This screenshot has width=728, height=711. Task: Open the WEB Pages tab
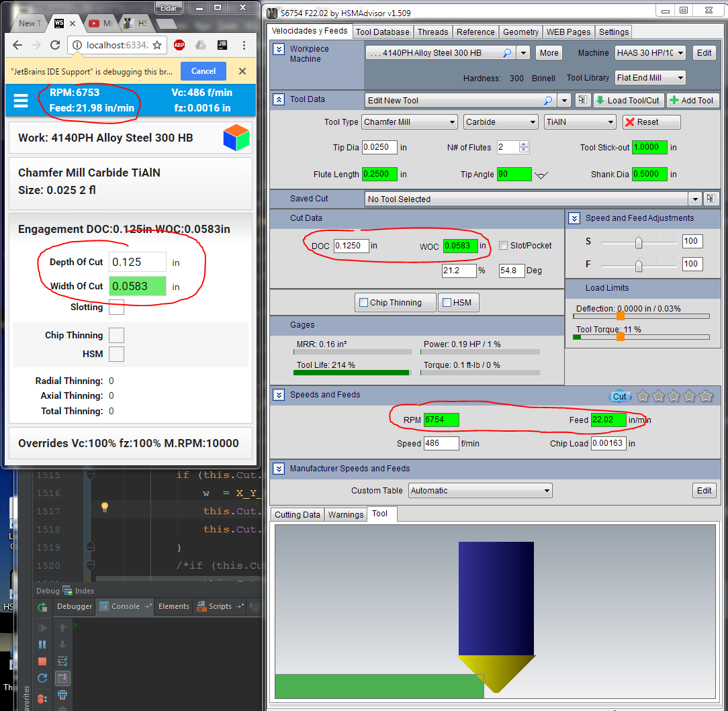(x=568, y=32)
